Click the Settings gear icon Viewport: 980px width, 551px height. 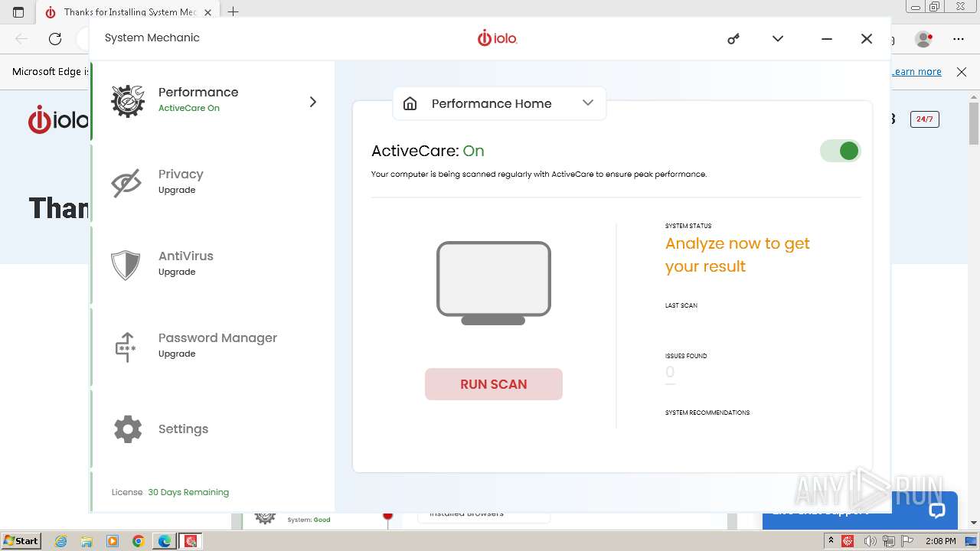click(x=128, y=429)
